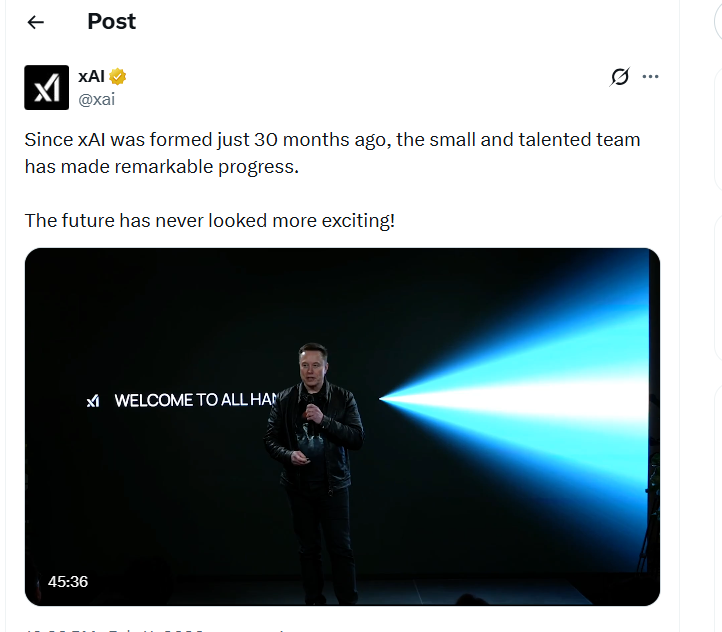Open the @xai handle link

pyautogui.click(x=97, y=98)
